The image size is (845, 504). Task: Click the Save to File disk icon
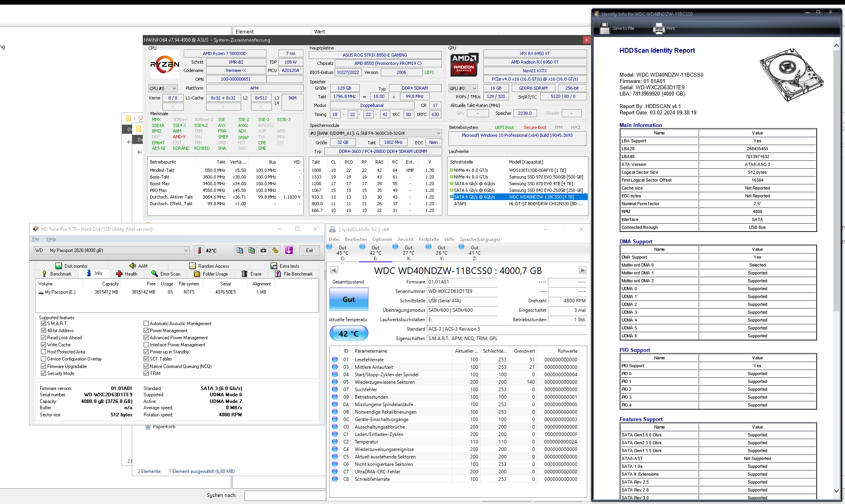tap(604, 28)
